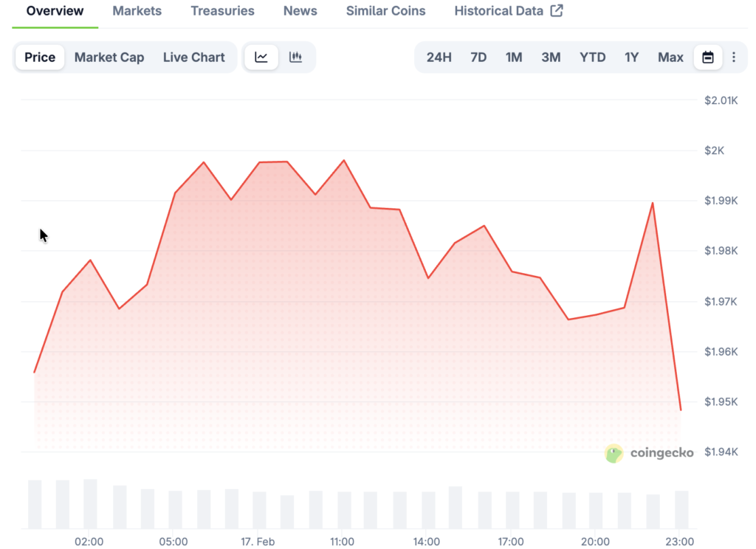756x549 pixels.
Task: Click external link icon beside Historical Data
Action: click(557, 11)
